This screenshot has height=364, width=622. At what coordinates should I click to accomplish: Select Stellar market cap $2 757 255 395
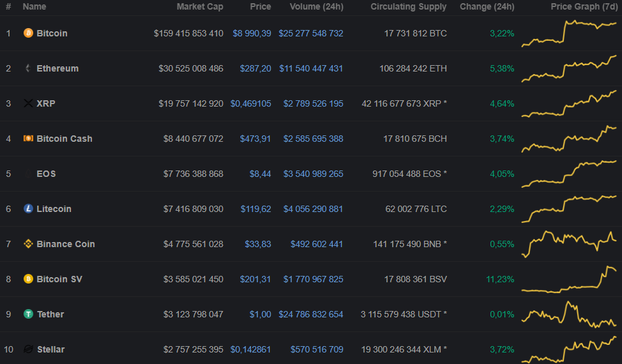click(x=193, y=349)
